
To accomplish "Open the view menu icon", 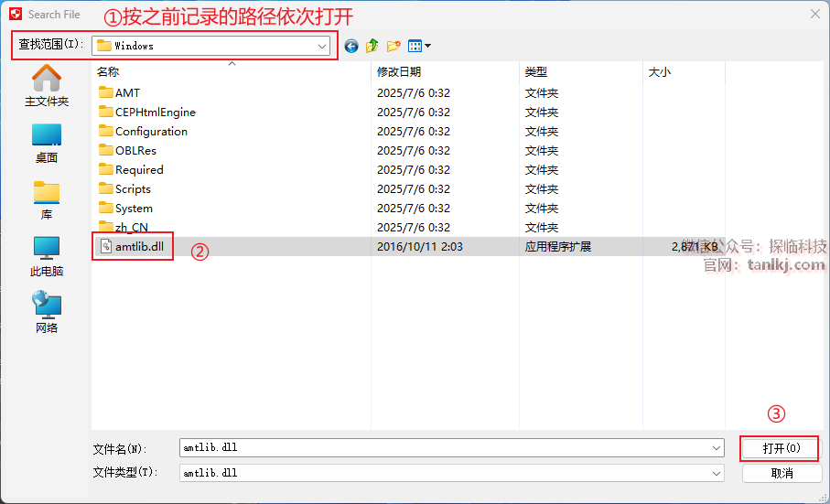I will [419, 46].
